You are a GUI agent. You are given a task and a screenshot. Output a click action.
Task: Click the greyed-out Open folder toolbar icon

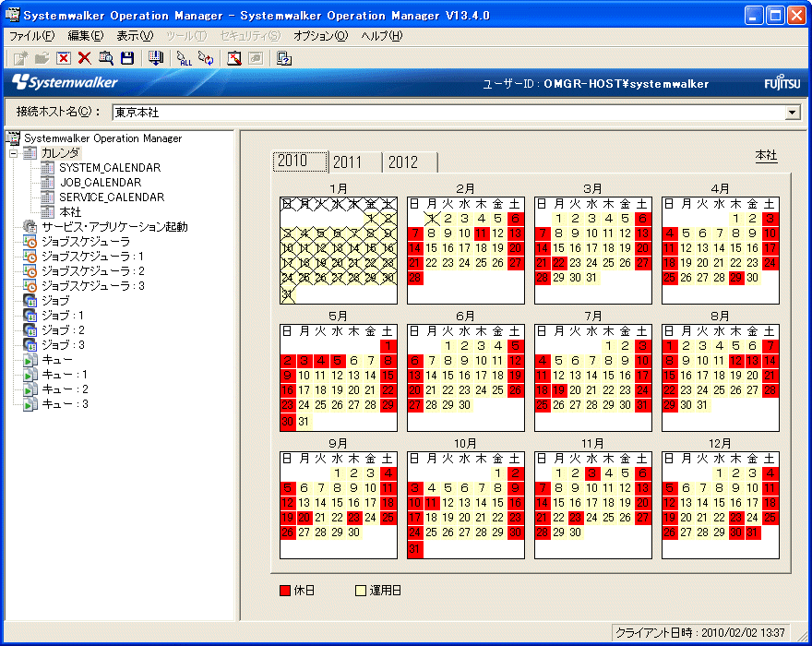(x=42, y=58)
